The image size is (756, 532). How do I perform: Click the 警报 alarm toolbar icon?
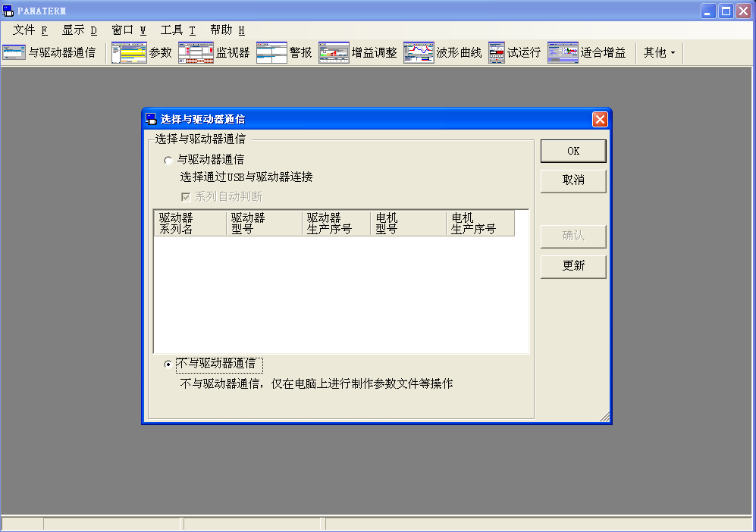click(x=271, y=53)
